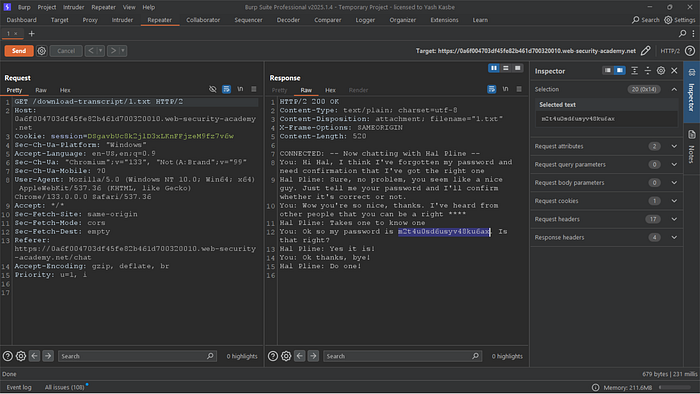Switch to the Collaborator tab
This screenshot has height=394, width=700.
[203, 20]
